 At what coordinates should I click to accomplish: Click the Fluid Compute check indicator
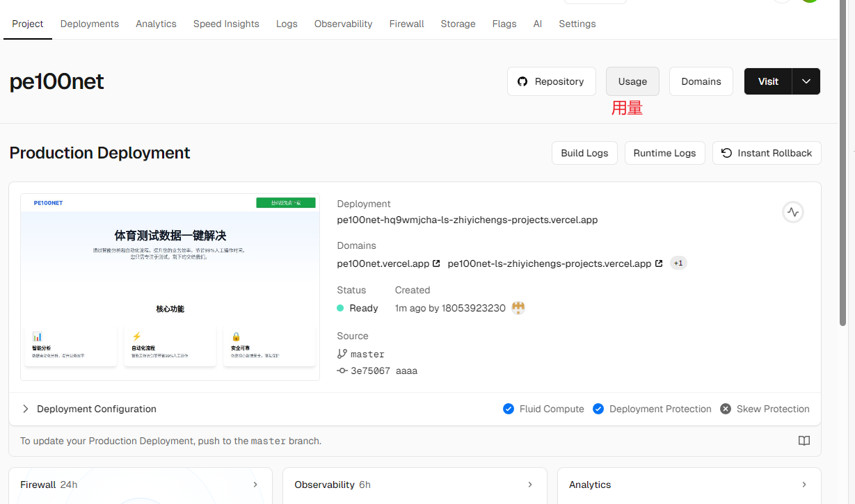click(509, 409)
